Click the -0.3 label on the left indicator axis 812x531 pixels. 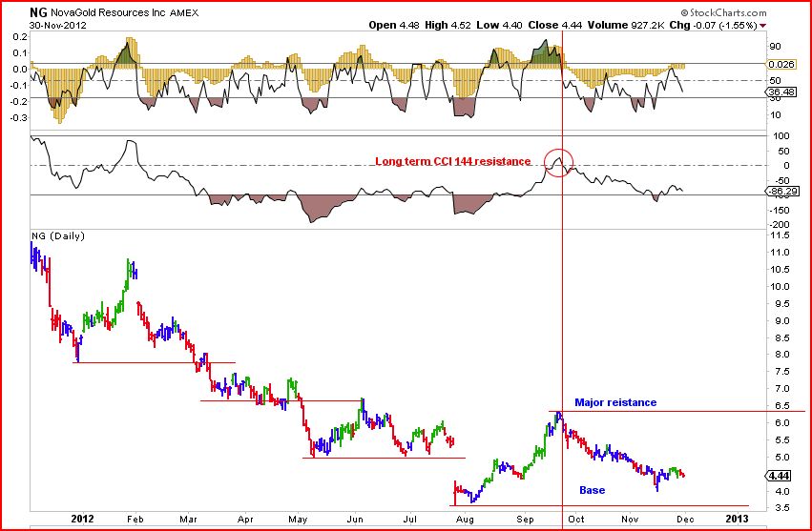click(x=20, y=118)
